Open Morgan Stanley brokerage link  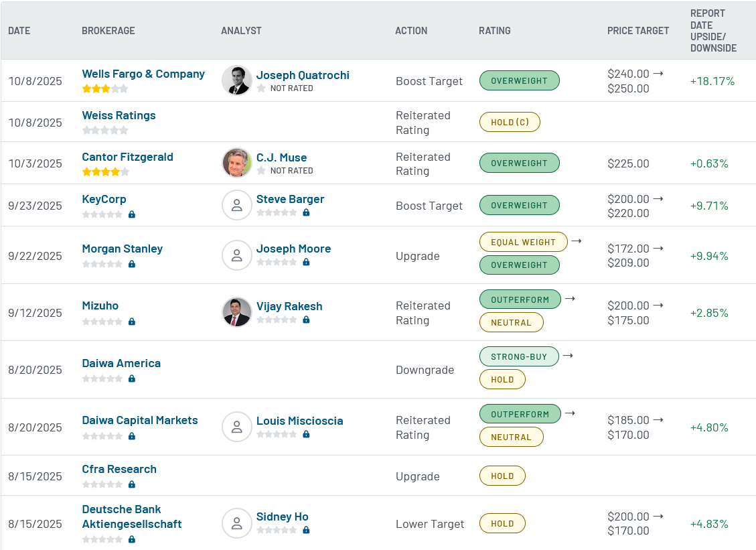tap(122, 249)
